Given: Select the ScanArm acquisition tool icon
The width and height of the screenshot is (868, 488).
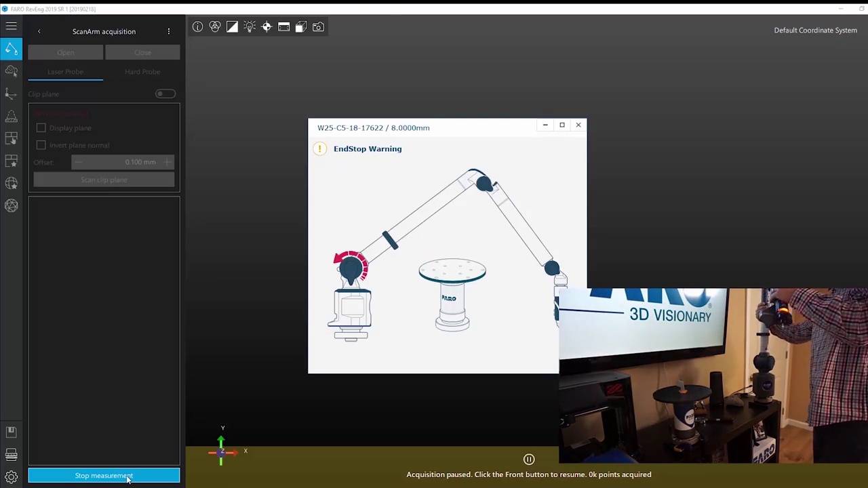Looking at the screenshot, I should tap(11, 49).
